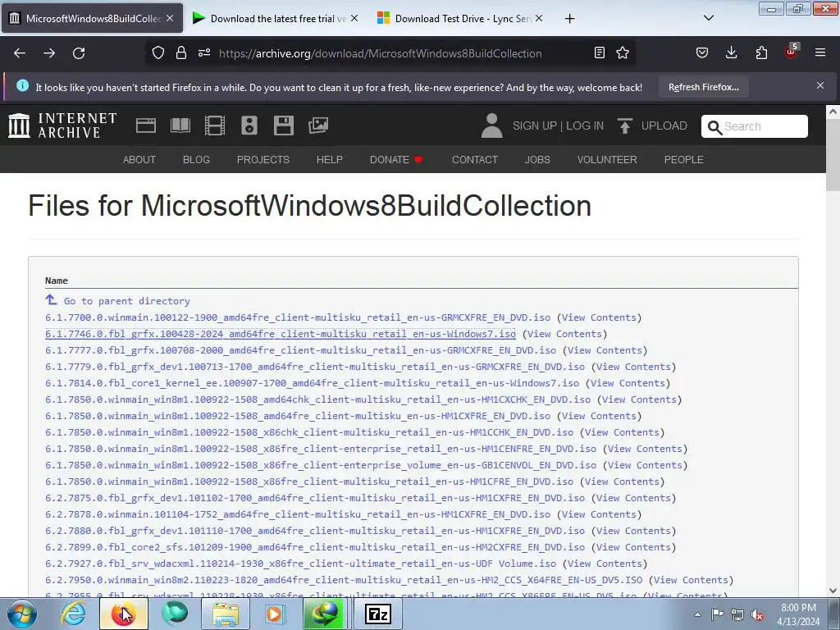Image resolution: width=840 pixels, height=630 pixels.
Task: Open the CONTACT menu item
Action: pyautogui.click(x=475, y=160)
